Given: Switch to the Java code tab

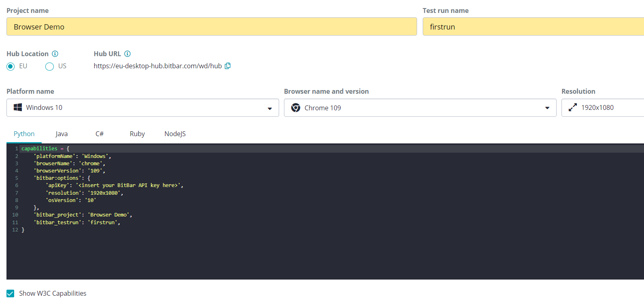Looking at the screenshot, I should click(61, 134).
